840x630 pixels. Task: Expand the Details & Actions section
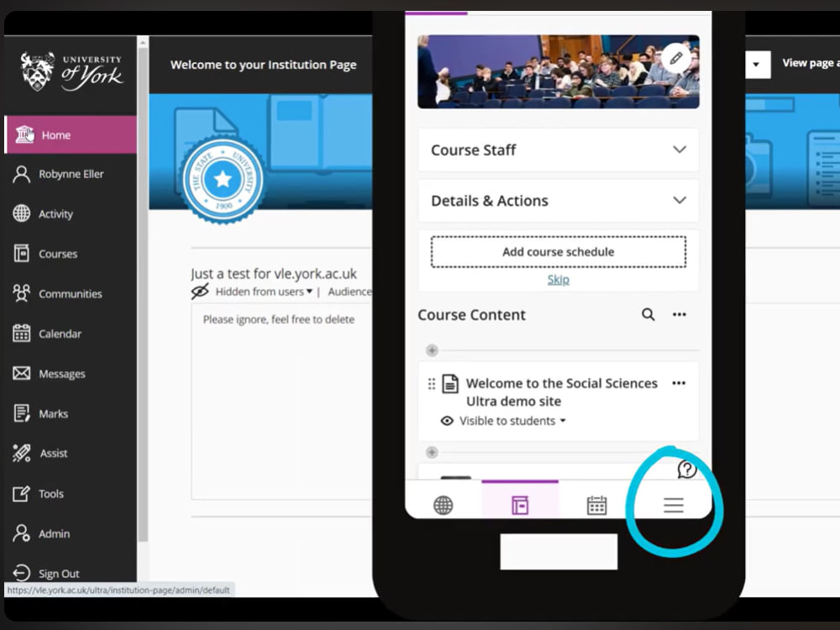pos(559,201)
